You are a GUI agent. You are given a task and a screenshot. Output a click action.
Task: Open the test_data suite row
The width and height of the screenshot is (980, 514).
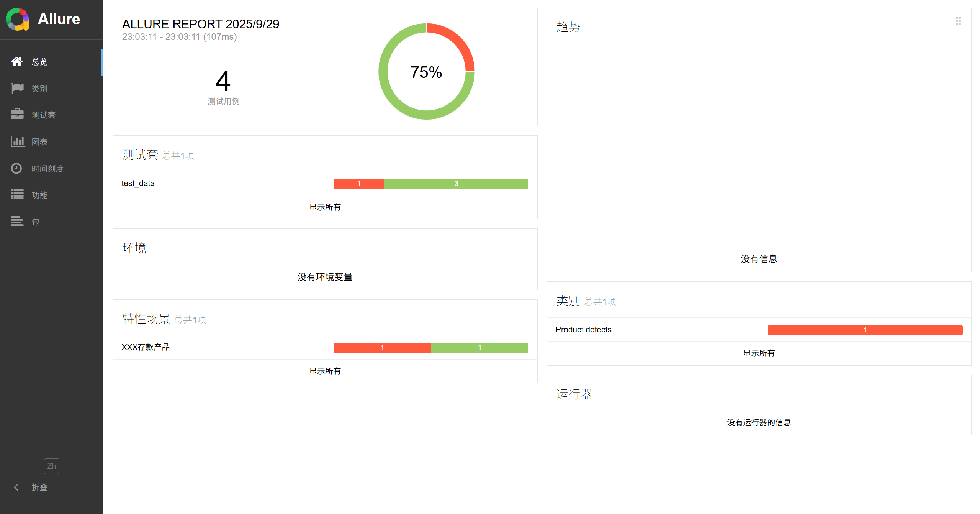138,183
